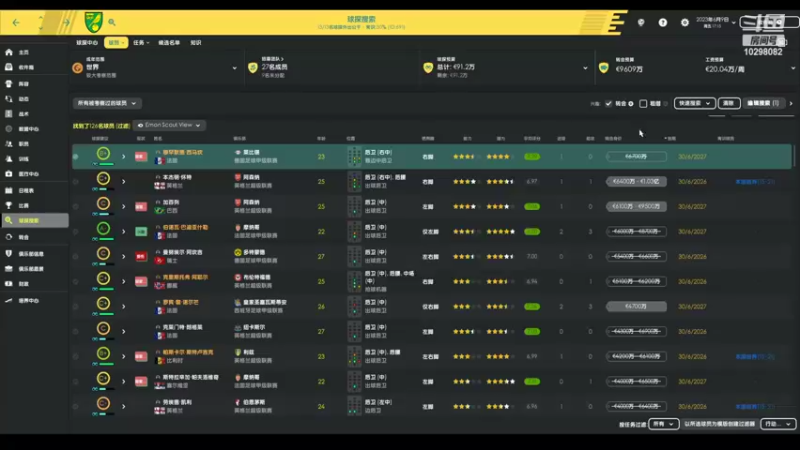Open Schedule (日程表) in sidebar

[x=34, y=190]
